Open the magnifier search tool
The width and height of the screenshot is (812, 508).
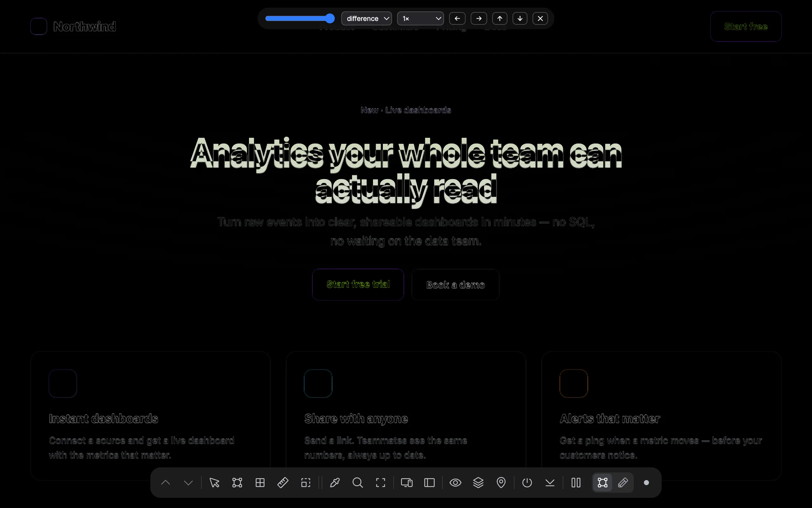(x=358, y=483)
